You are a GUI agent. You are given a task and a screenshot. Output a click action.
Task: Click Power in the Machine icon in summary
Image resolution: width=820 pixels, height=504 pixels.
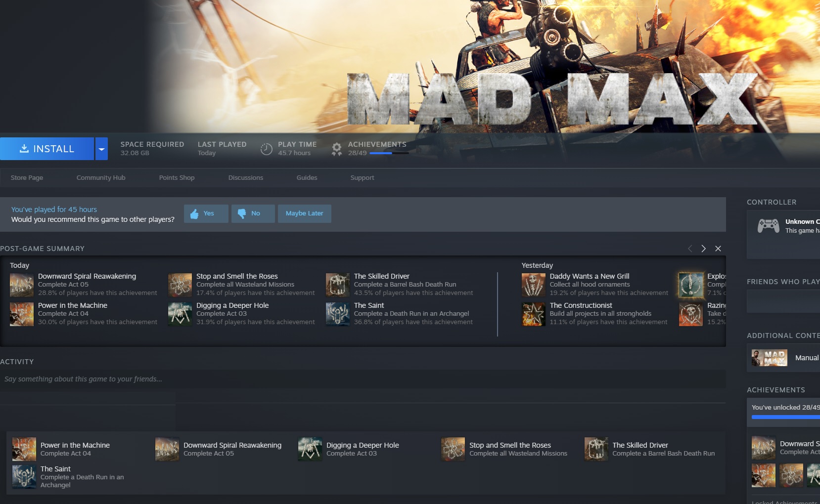[x=22, y=314]
